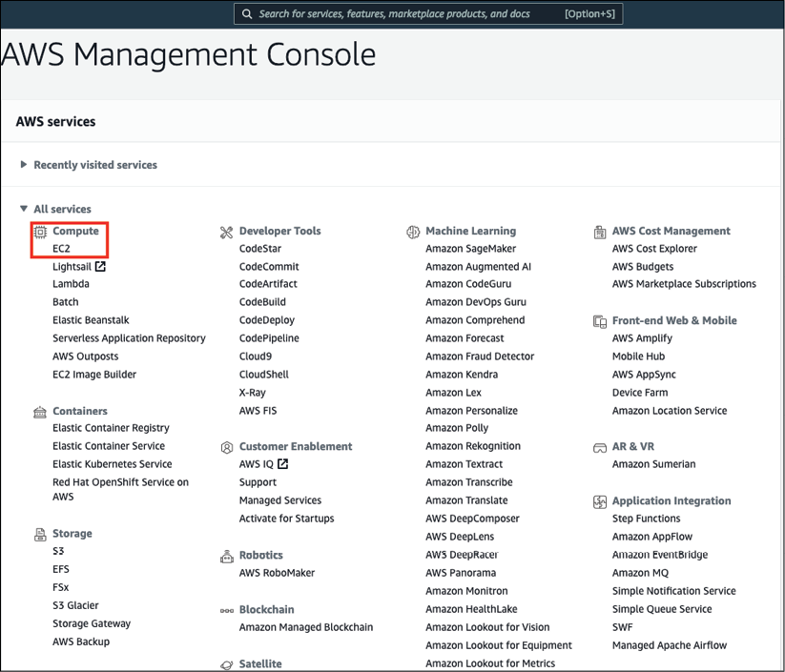Open the EC2 service
This screenshot has height=672, width=785.
[x=61, y=249]
